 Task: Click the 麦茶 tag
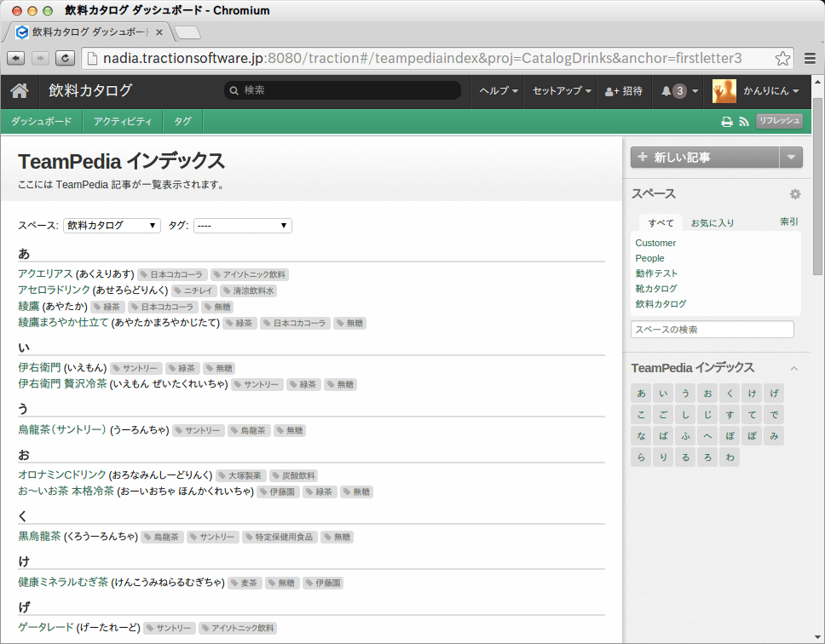pyautogui.click(x=245, y=583)
